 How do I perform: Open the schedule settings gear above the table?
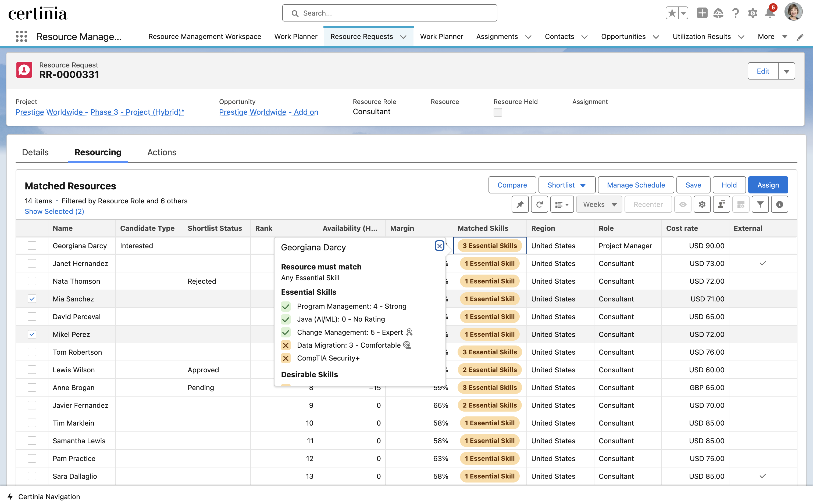(x=702, y=204)
